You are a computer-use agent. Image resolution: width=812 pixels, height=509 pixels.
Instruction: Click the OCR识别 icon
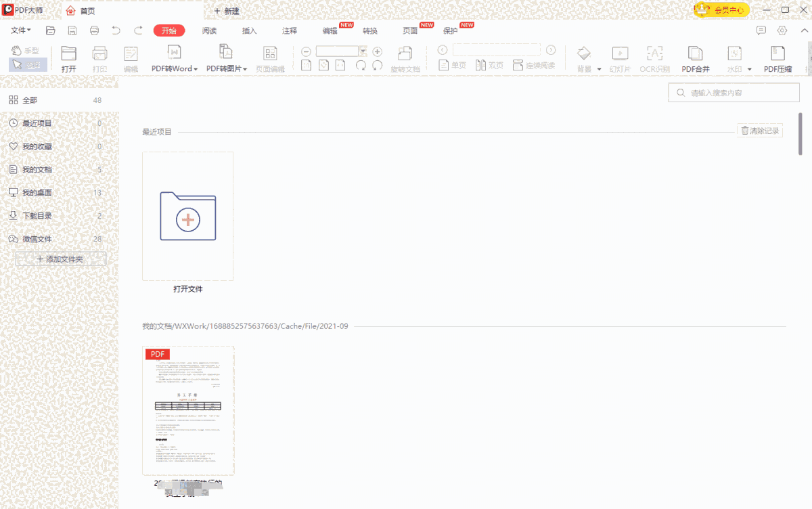click(x=654, y=54)
